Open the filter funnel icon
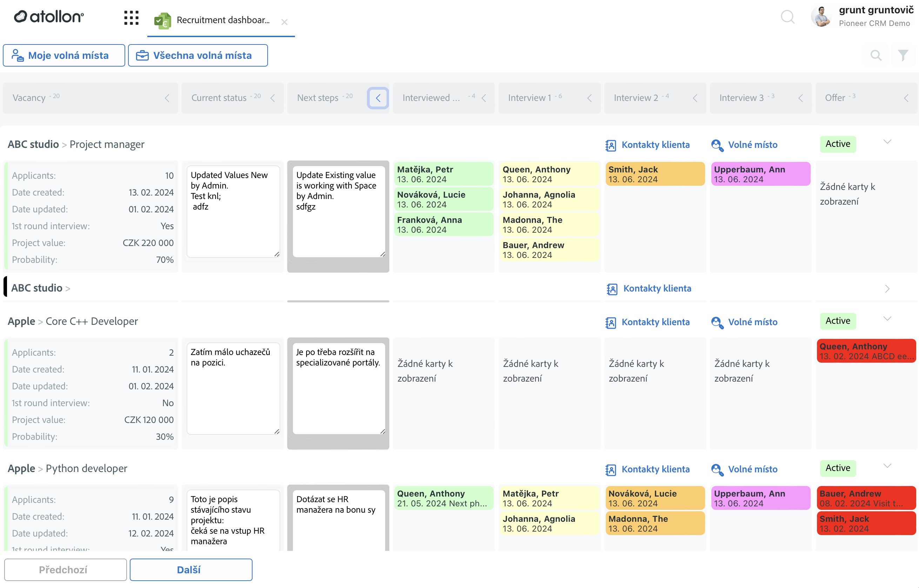Image resolution: width=919 pixels, height=588 pixels. coord(903,55)
